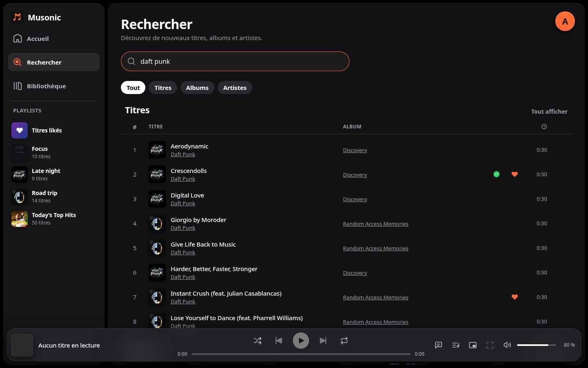Open Road trip playlist

point(54,197)
